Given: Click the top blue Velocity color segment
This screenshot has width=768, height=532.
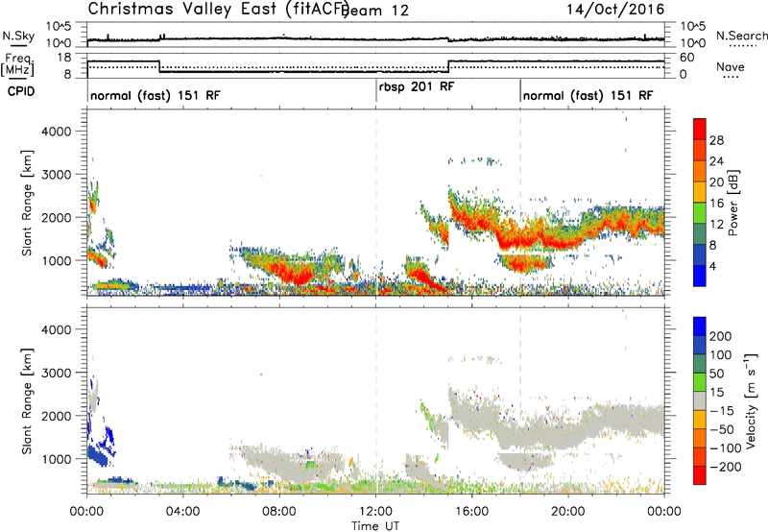Looking at the screenshot, I should coord(700,326).
